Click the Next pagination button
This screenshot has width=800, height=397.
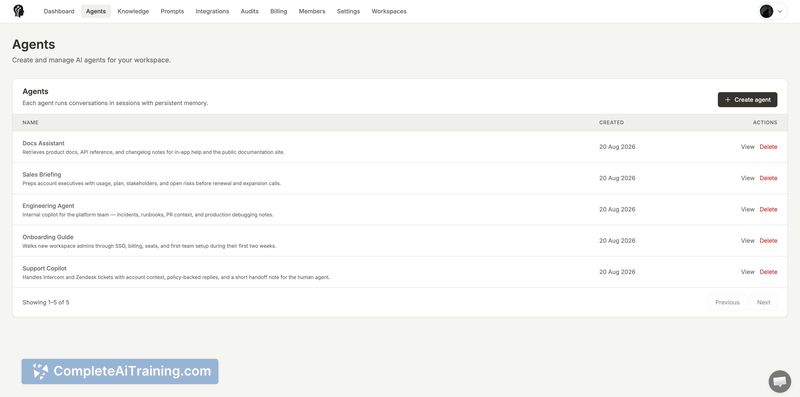763,302
